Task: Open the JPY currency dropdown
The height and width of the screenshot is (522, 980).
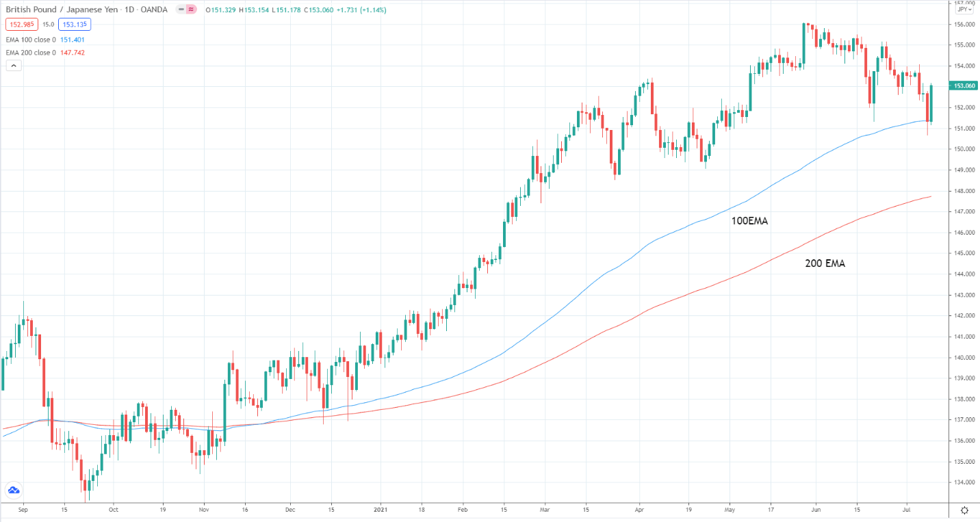Action: pos(964,10)
